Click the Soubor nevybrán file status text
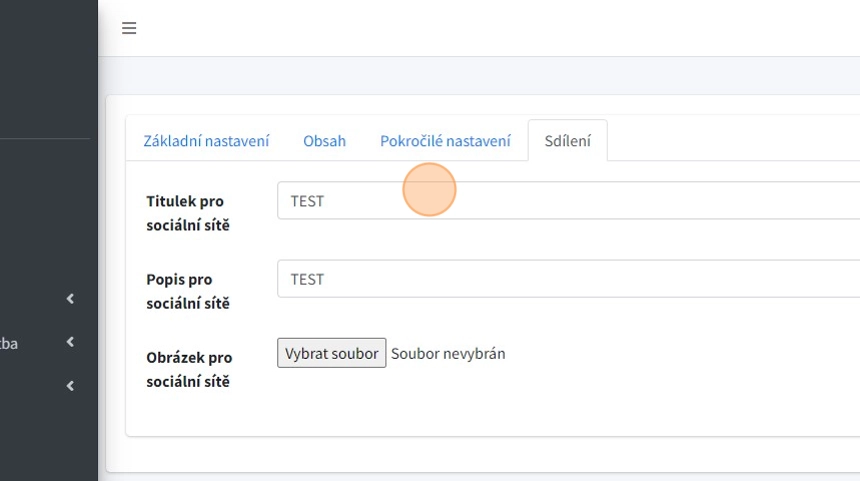 pyautogui.click(x=448, y=353)
